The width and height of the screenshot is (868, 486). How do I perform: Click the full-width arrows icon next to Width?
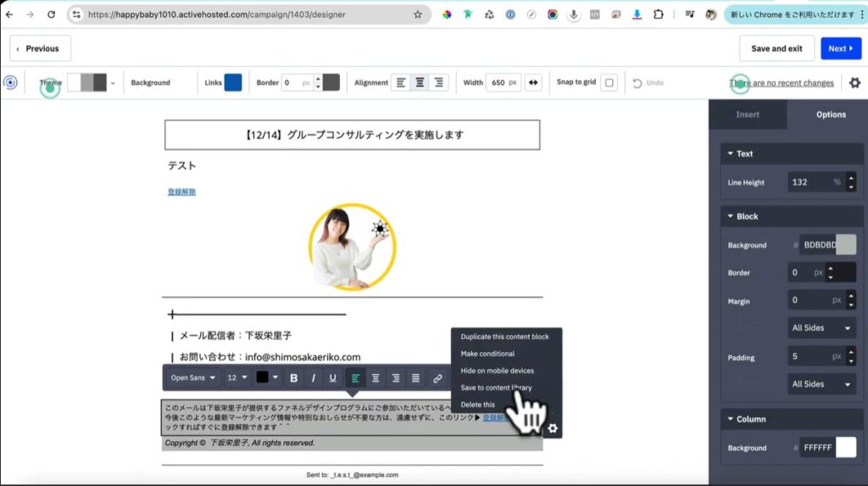click(x=533, y=82)
